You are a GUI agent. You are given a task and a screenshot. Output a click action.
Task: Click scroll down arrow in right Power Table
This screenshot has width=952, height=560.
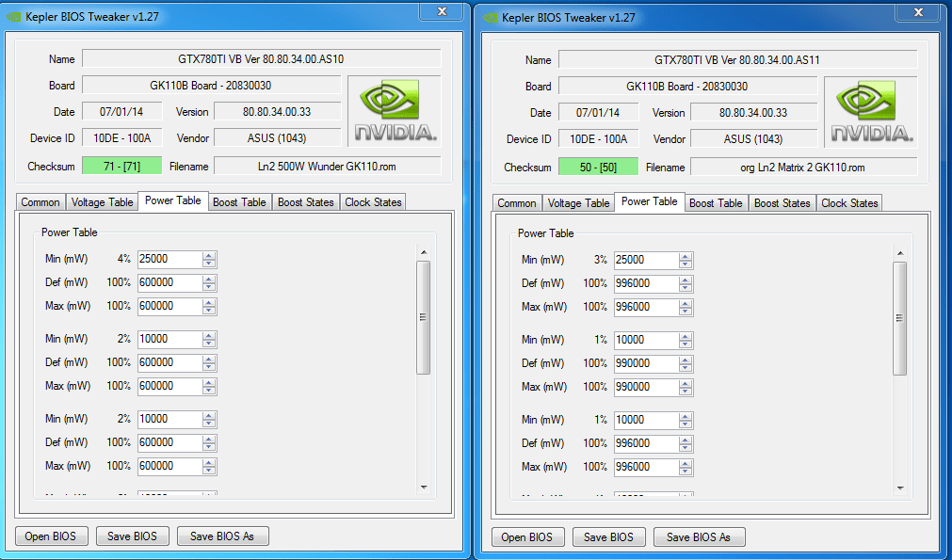900,488
